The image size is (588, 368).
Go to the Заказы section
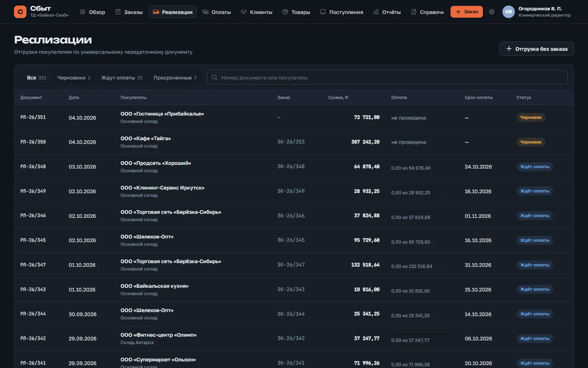(x=129, y=12)
